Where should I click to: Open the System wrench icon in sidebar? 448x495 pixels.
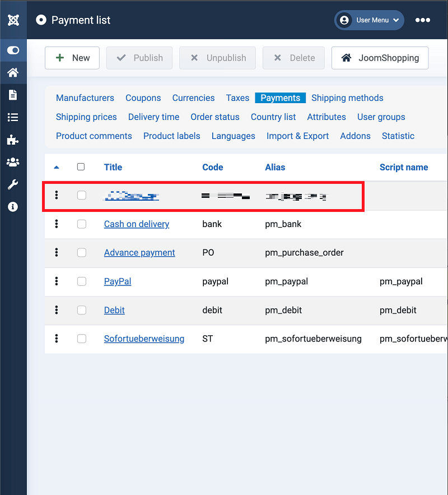point(13,184)
